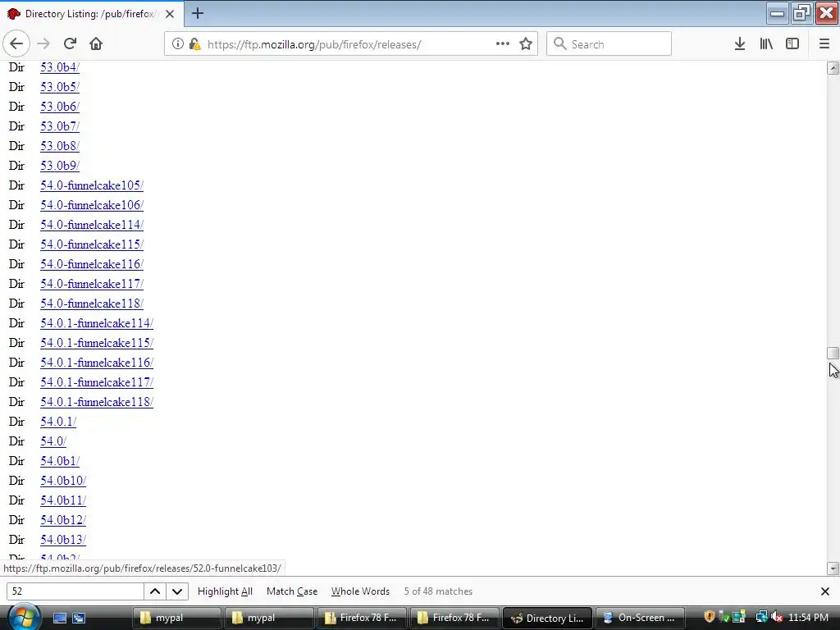This screenshot has height=630, width=840.
Task: Open the 53.0b4/ directory link
Action: pos(60,67)
